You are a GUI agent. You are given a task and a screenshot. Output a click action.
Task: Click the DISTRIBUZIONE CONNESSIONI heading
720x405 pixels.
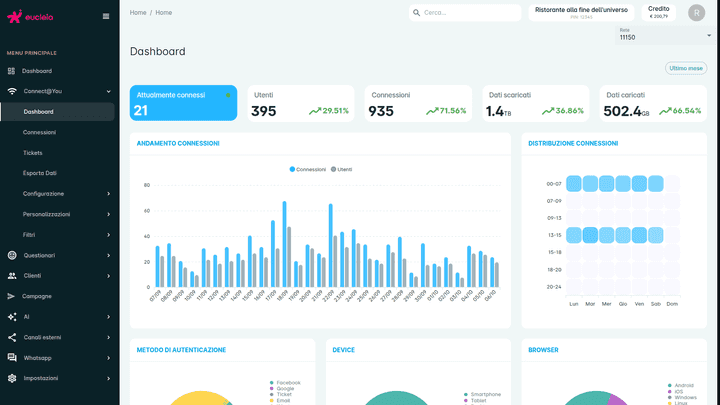click(x=573, y=143)
